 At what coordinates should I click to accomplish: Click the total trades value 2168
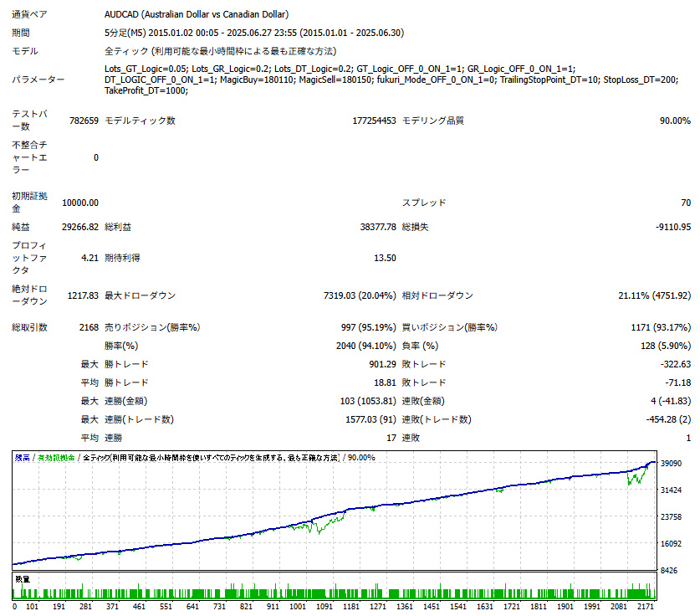click(x=89, y=327)
